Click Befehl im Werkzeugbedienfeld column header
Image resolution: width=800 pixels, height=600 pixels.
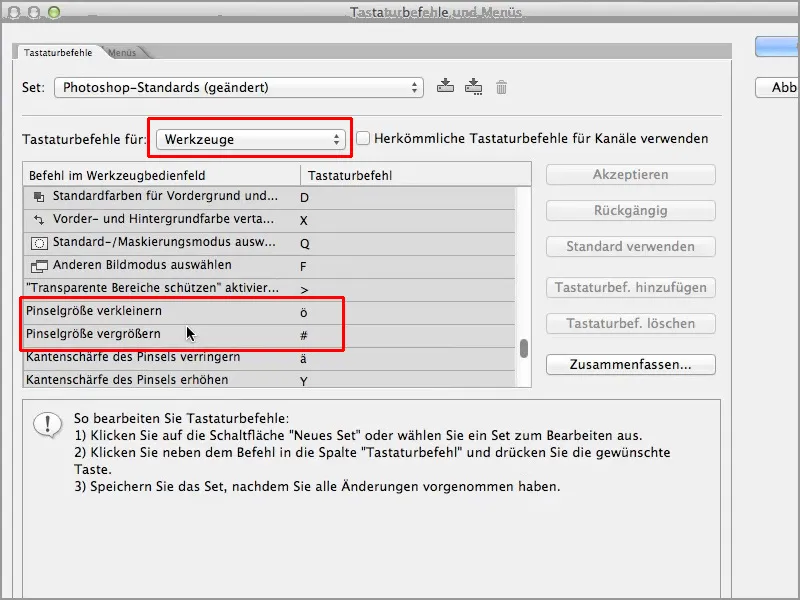coord(162,176)
